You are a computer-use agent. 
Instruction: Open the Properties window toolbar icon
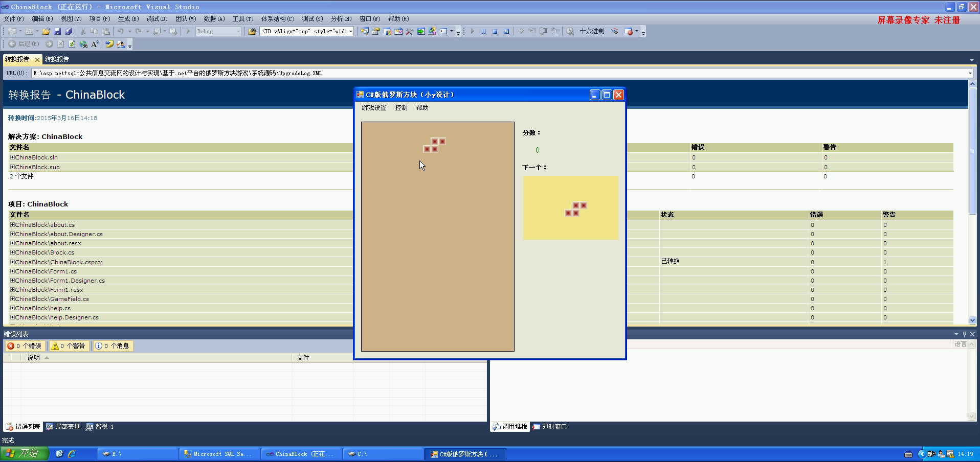coord(376,31)
